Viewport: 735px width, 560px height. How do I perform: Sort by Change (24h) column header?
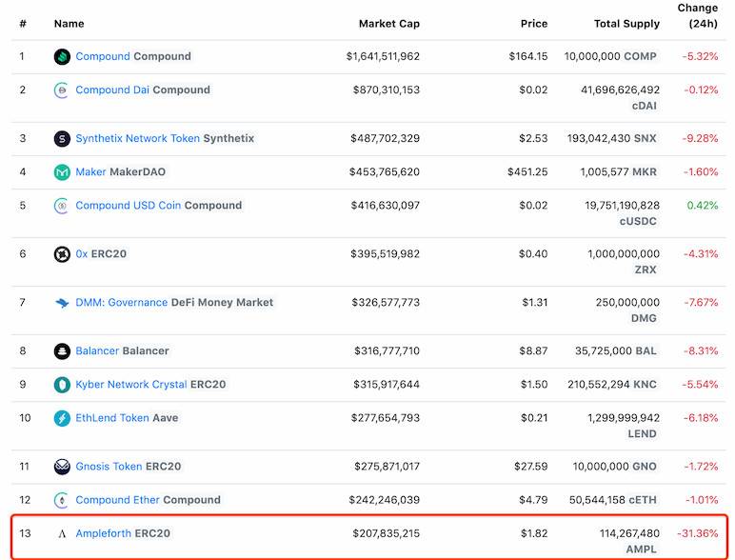698,15
